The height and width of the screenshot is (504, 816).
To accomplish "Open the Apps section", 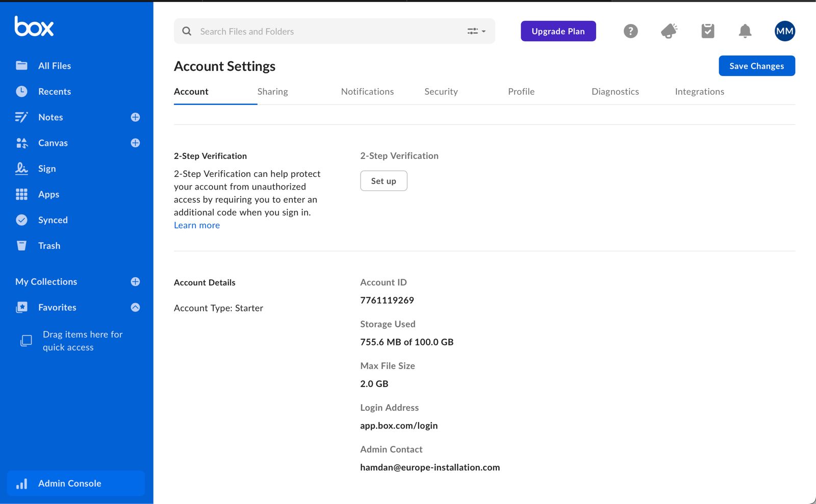I will coord(48,194).
